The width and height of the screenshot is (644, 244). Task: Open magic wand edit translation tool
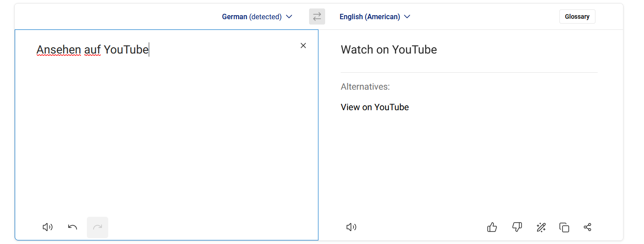[x=541, y=227]
